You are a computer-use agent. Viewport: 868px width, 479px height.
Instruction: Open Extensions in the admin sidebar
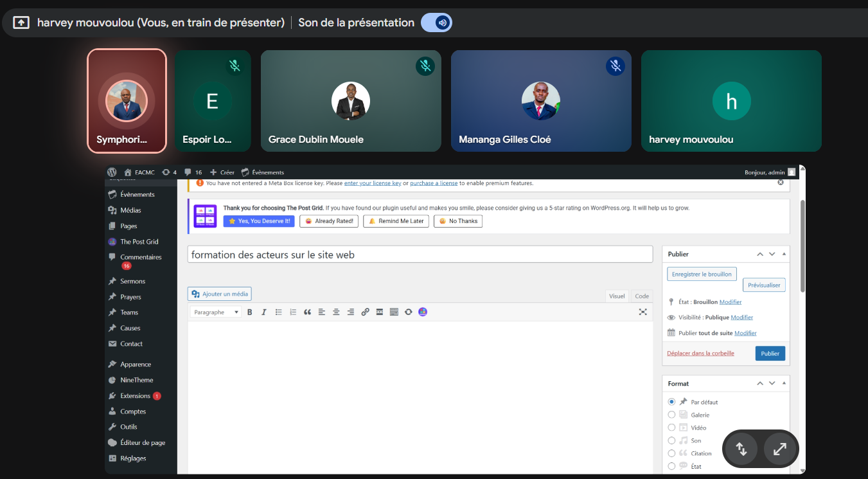pos(135,396)
